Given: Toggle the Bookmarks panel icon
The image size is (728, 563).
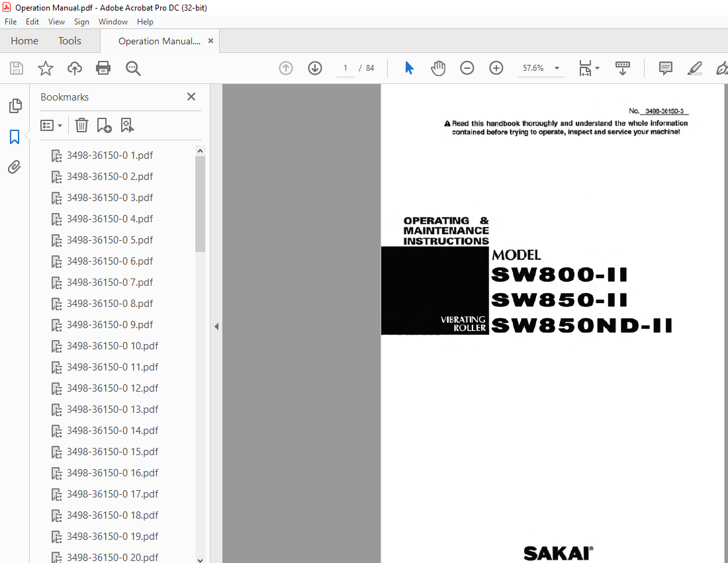Looking at the screenshot, I should pyautogui.click(x=15, y=137).
